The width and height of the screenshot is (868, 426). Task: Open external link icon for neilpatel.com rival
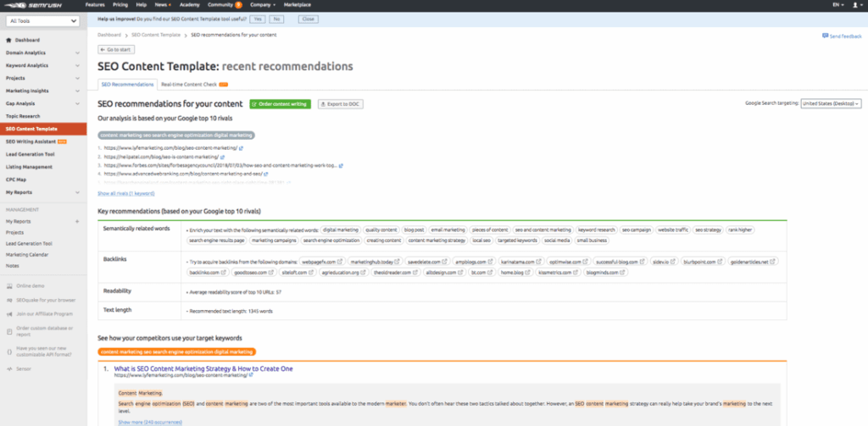coord(222,157)
